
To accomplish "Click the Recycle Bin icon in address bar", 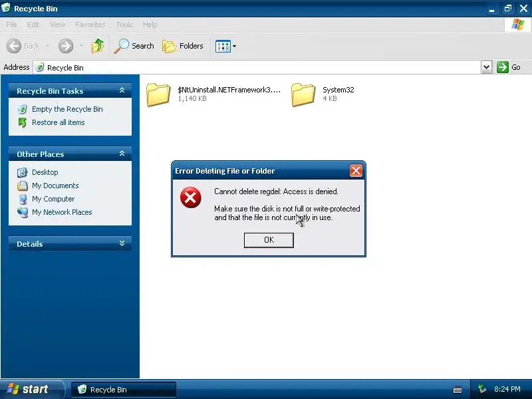I will tap(40, 67).
